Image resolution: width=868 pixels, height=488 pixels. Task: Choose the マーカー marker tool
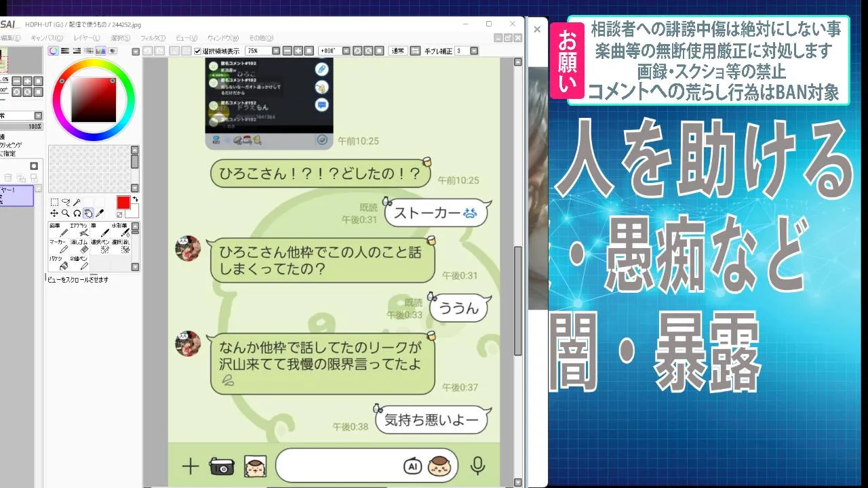[58, 246]
